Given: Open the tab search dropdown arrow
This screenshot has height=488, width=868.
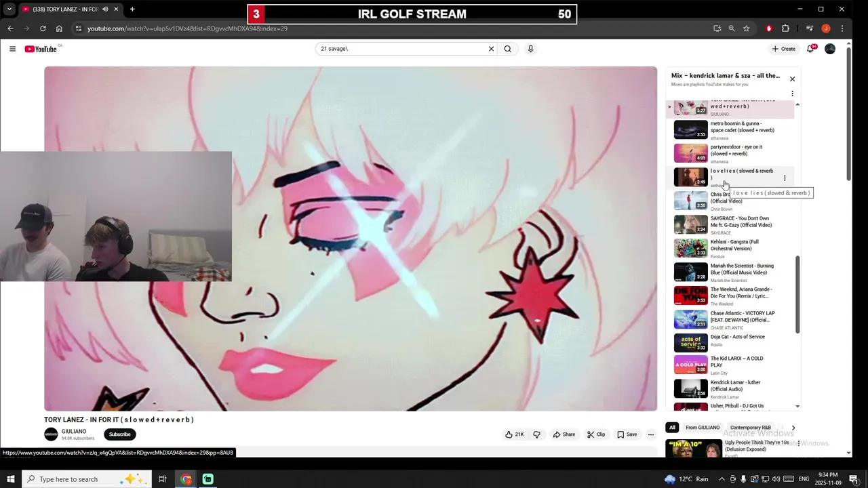Looking at the screenshot, I should coord(9,9).
